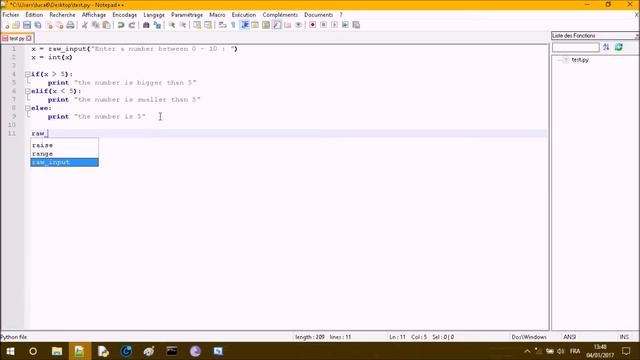Toggle synchronized horizontal scrolling
The width and height of the screenshot is (640, 360).
208,25
